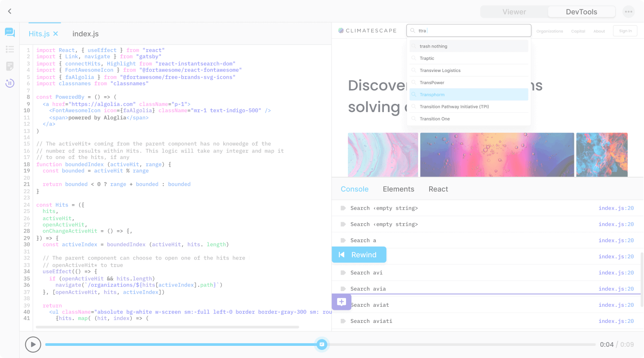The height and width of the screenshot is (358, 644).
Task: Click the add comment icon beside console
Action: point(341,302)
